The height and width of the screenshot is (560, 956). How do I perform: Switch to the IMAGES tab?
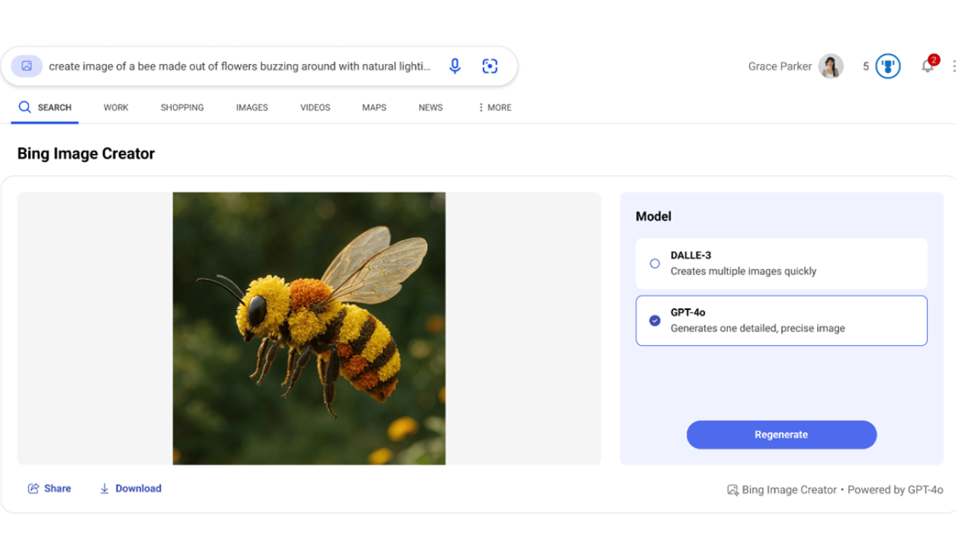coord(252,107)
